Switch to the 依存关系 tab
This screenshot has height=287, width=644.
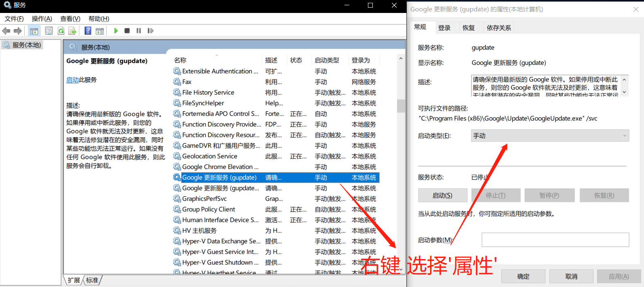tap(499, 28)
